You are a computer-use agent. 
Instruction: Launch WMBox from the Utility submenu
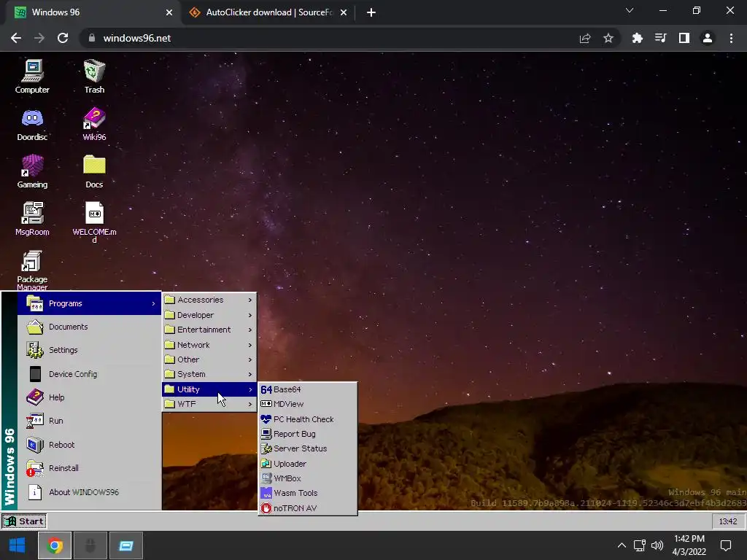pyautogui.click(x=307, y=478)
